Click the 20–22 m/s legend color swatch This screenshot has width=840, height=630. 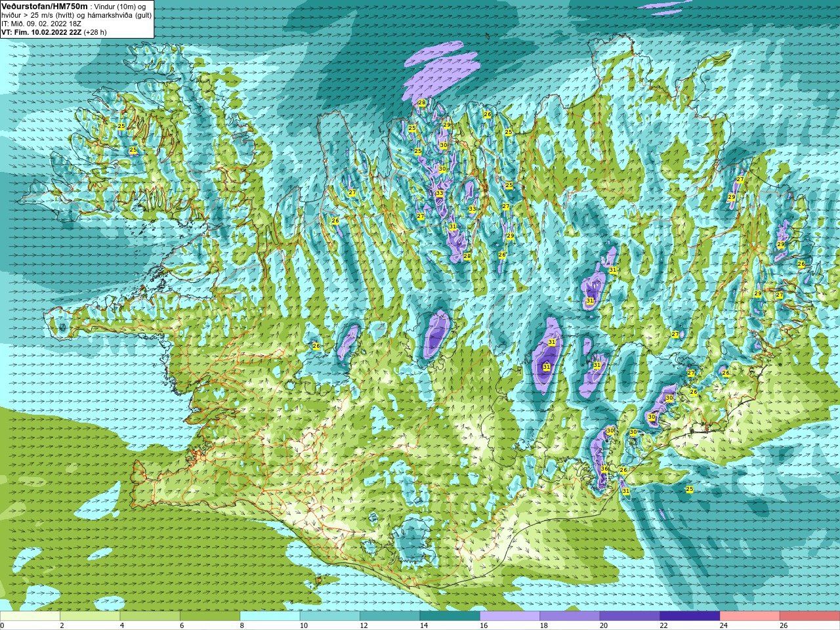tap(630, 616)
